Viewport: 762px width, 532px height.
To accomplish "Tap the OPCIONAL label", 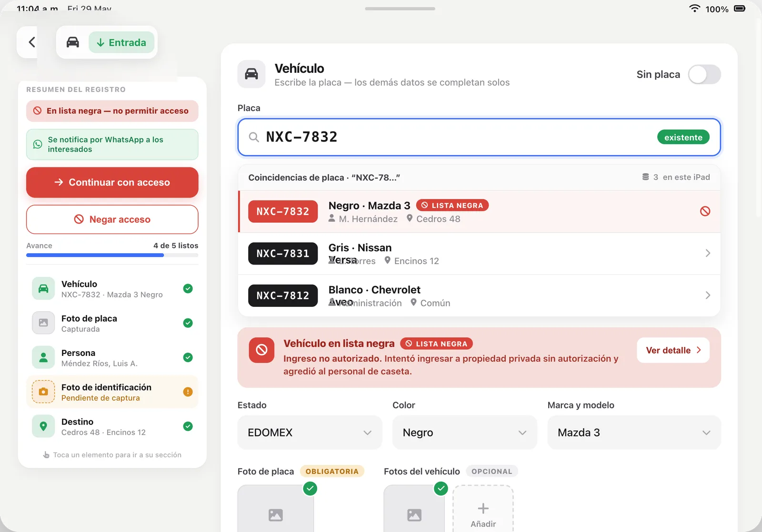I will point(491,471).
